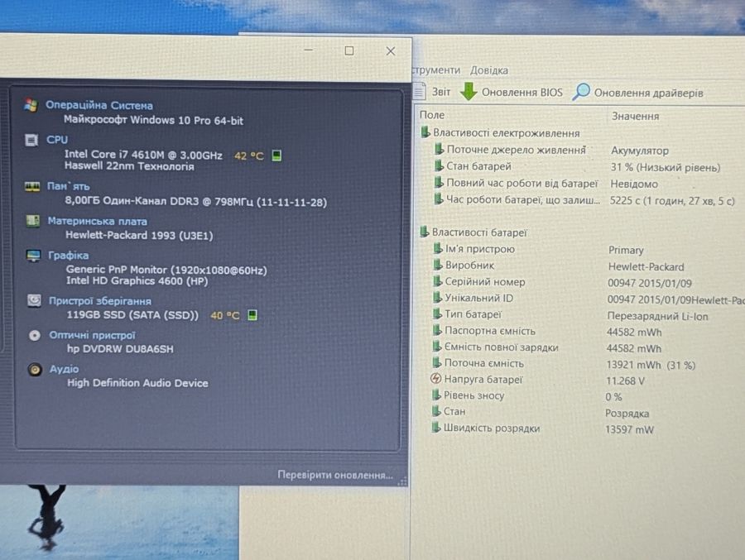Click the value Перезарядний Li-Ion

[657, 316]
